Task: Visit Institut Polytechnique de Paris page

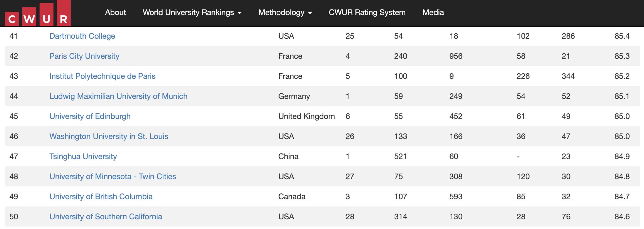Action: click(x=103, y=76)
